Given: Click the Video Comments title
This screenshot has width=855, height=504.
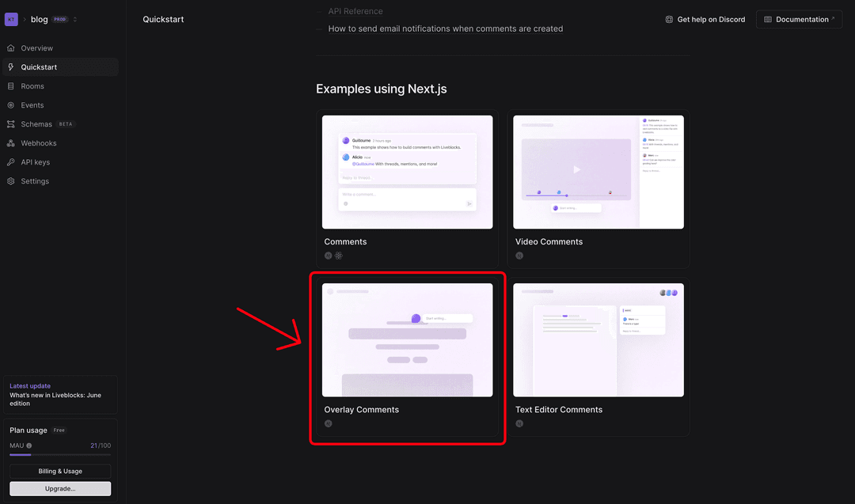Looking at the screenshot, I should (549, 242).
